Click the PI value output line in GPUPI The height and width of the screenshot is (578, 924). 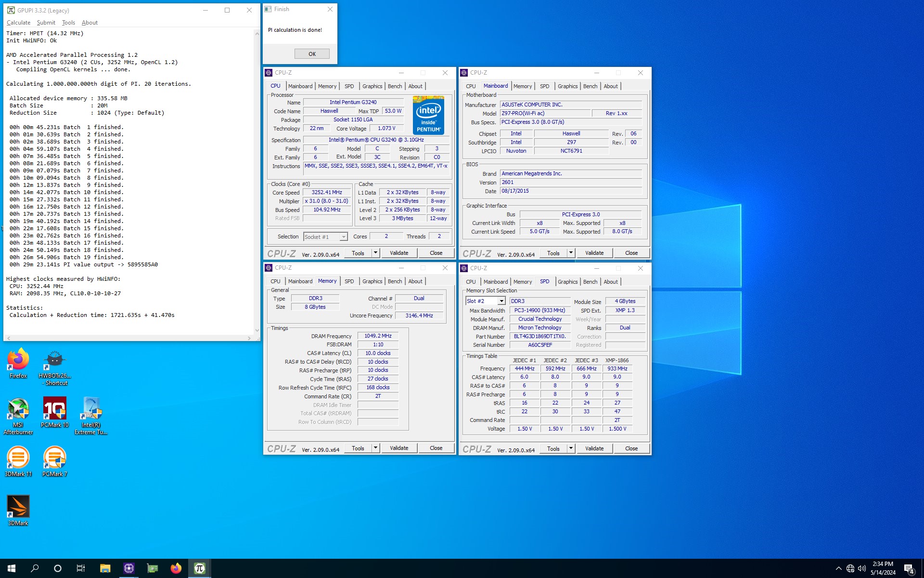[84, 264]
